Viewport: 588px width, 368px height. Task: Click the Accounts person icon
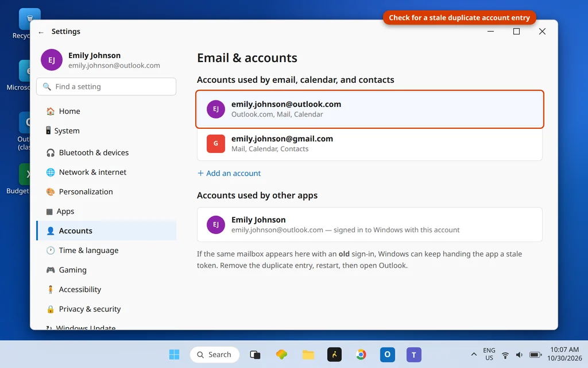click(x=51, y=231)
